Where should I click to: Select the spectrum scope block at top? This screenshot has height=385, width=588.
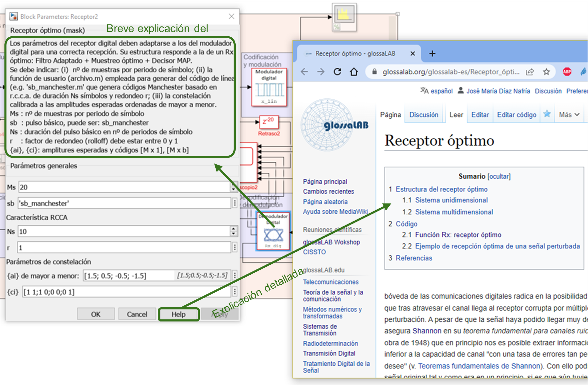[x=344, y=17]
